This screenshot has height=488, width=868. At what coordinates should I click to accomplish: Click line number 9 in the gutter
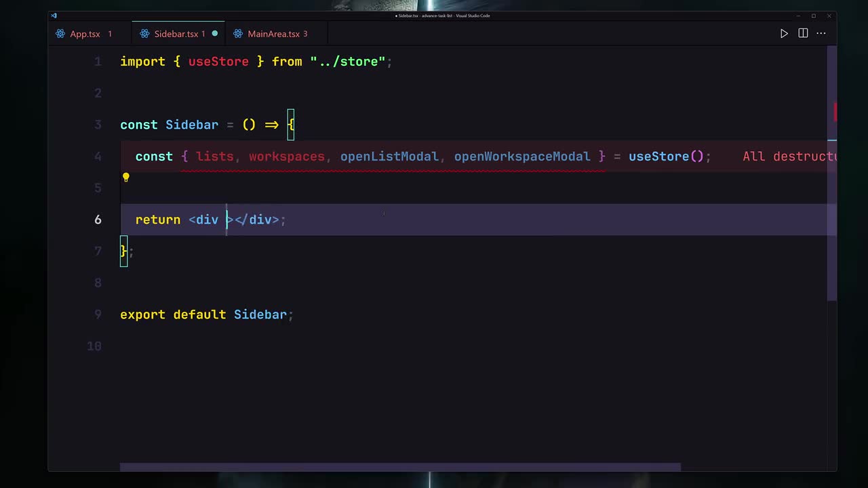point(98,314)
